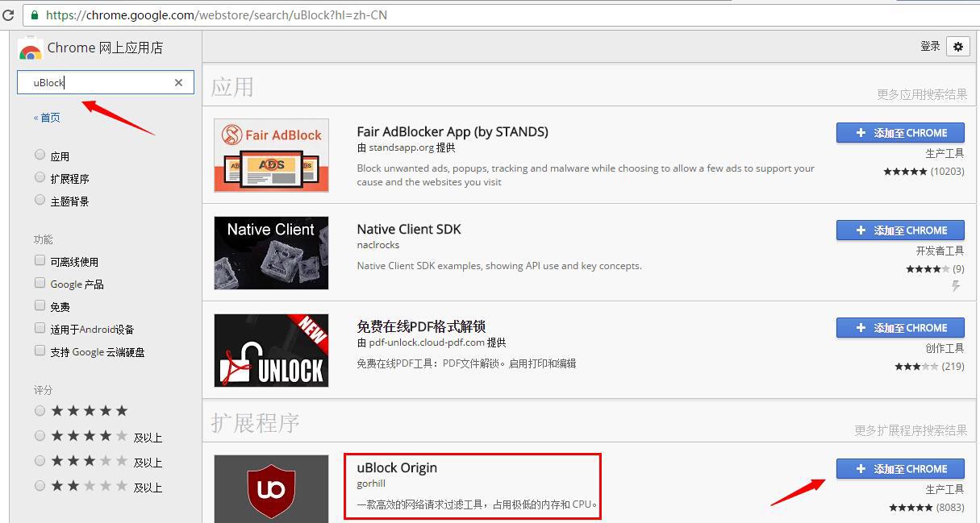
Task: Open the Fair AdBlocker App (by STANDS) title
Action: (452, 131)
